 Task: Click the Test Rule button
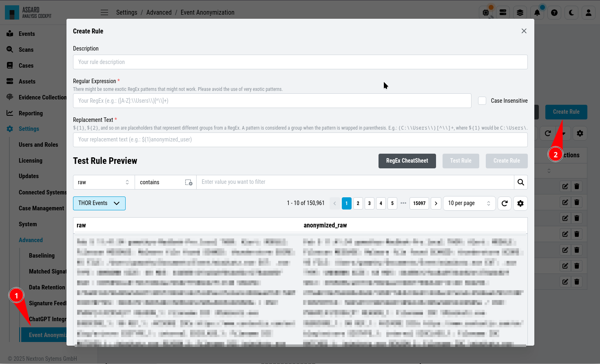461,161
